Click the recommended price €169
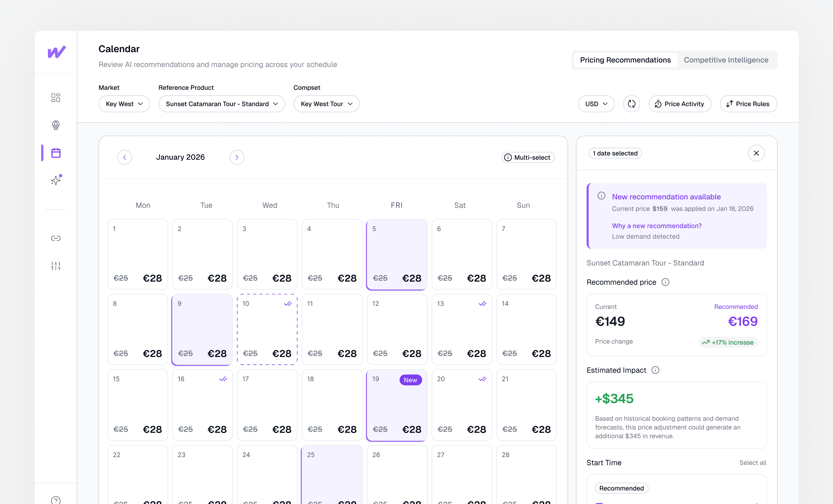Image resolution: width=833 pixels, height=504 pixels. click(x=743, y=321)
